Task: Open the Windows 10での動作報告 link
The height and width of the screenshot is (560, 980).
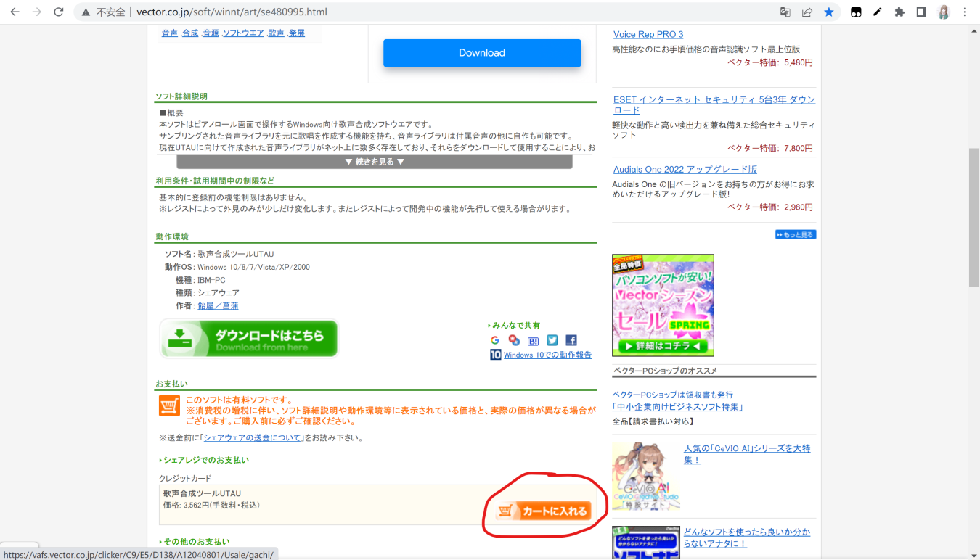Action: (547, 355)
